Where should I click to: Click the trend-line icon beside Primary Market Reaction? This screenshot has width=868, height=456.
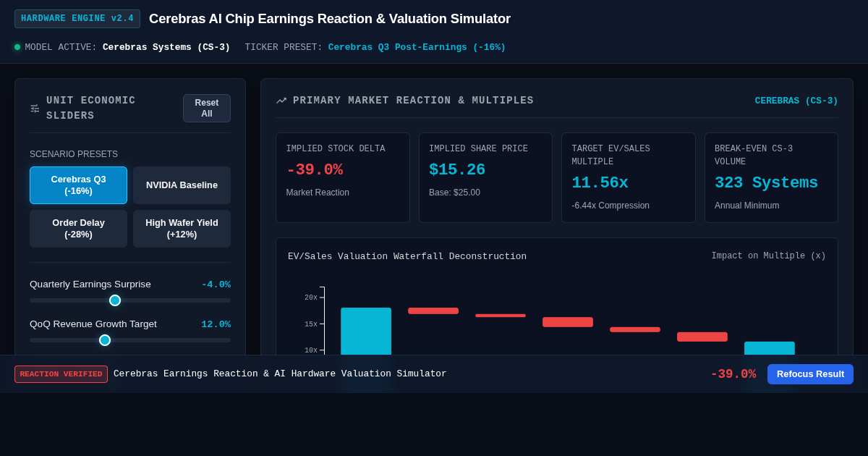tap(281, 101)
